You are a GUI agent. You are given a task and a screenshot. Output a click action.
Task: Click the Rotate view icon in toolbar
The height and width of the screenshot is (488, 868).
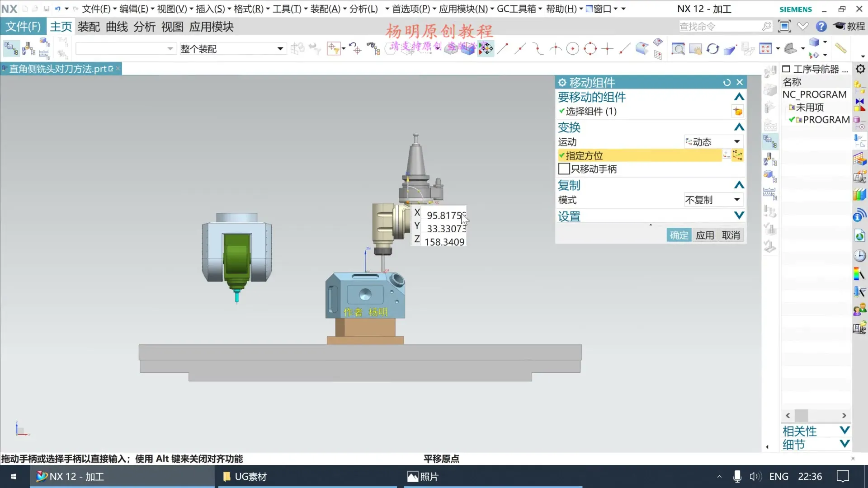tap(712, 49)
